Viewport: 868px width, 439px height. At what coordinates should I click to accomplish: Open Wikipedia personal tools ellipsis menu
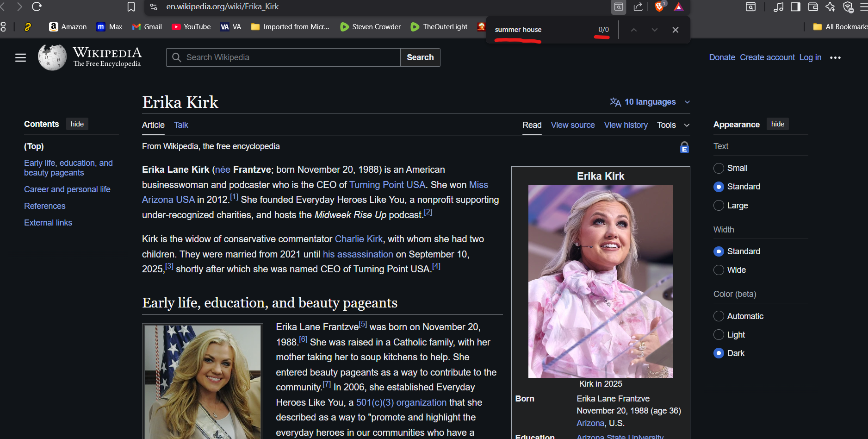coord(835,57)
